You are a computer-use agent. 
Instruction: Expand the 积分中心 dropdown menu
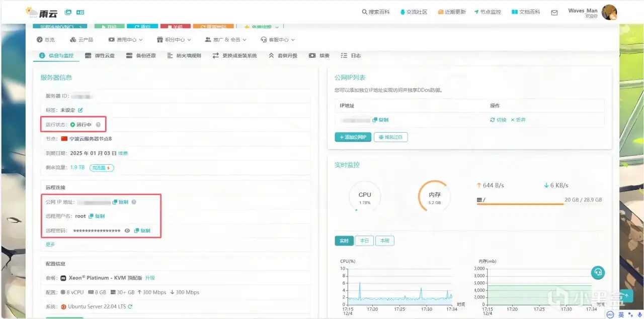(x=174, y=40)
